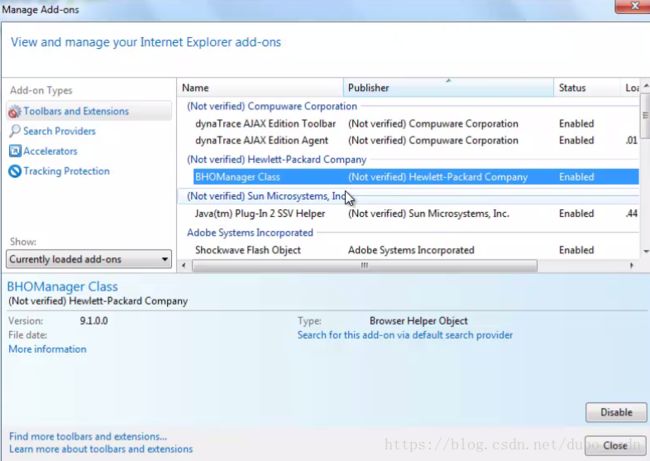Click horizontal scrollbar left arrow

(184, 265)
